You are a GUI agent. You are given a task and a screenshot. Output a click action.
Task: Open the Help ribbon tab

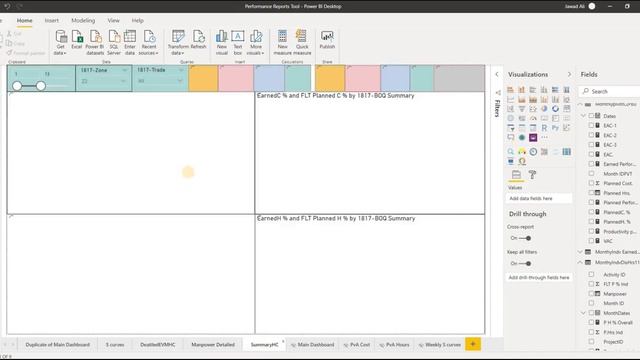point(138,20)
